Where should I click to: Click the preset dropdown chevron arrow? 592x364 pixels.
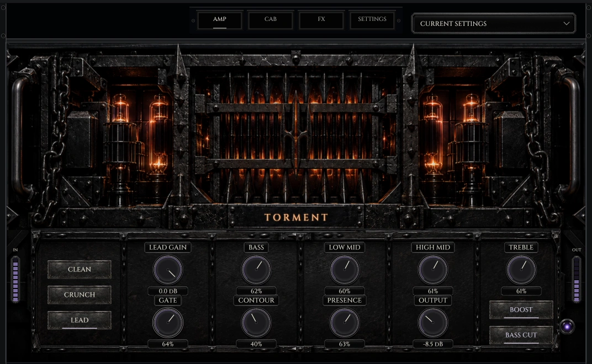tap(567, 23)
